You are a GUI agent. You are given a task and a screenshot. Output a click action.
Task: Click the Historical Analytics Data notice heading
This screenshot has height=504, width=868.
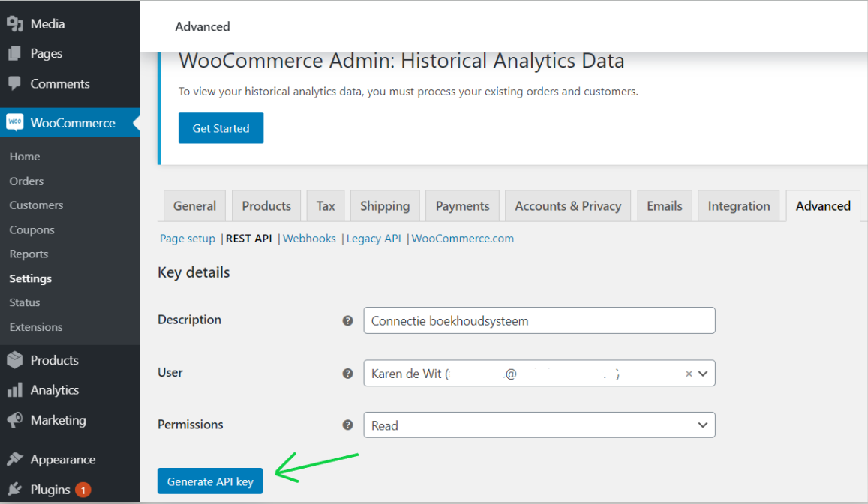[401, 60]
